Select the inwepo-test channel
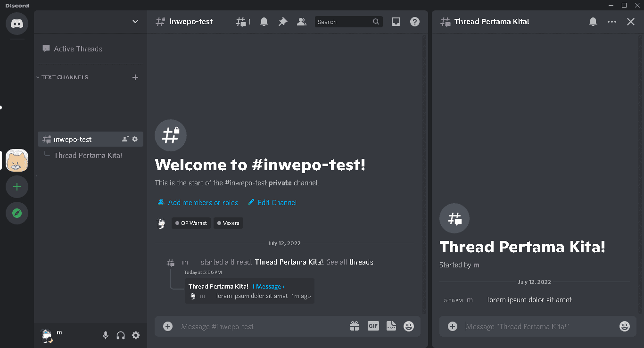Image resolution: width=644 pixels, height=348 pixels. tap(91, 139)
